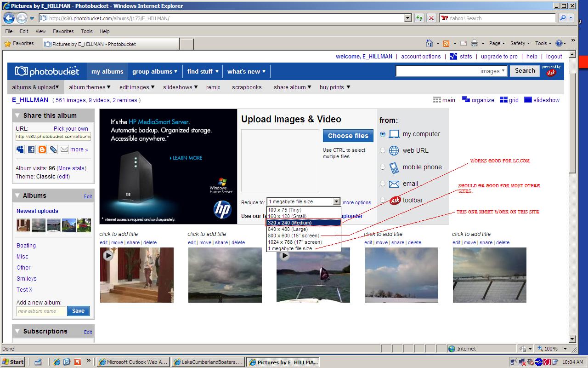Share album via LiveJournal pencil icon
This screenshot has height=368, width=588.
53,149
